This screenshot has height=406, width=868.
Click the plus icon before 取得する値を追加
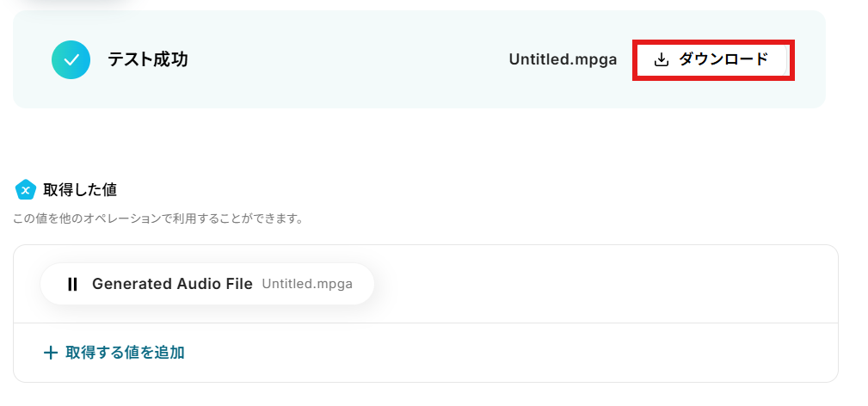point(51,352)
